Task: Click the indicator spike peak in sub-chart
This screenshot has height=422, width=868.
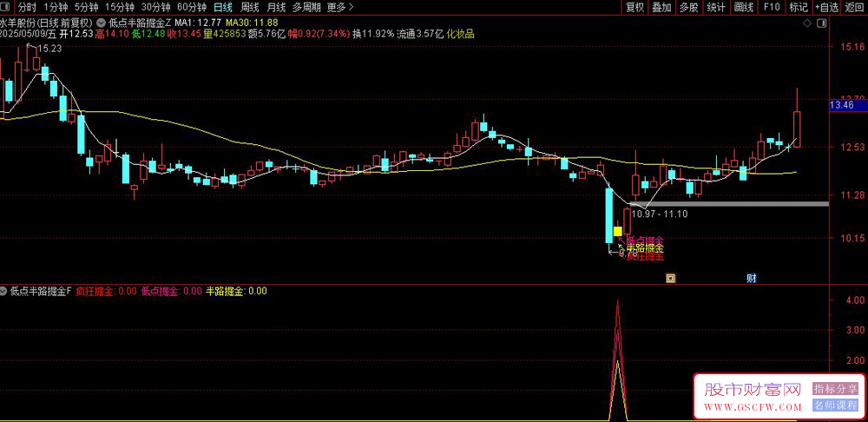Action: click(x=618, y=300)
